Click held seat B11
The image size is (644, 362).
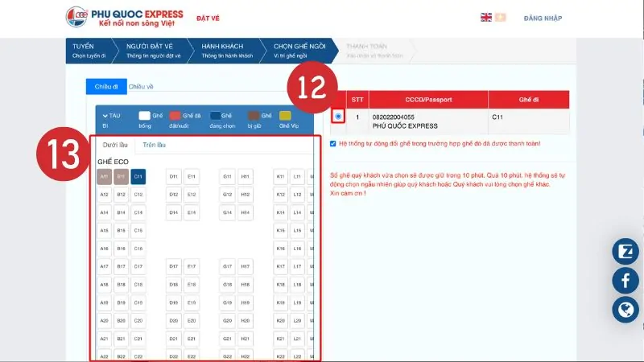click(x=122, y=176)
